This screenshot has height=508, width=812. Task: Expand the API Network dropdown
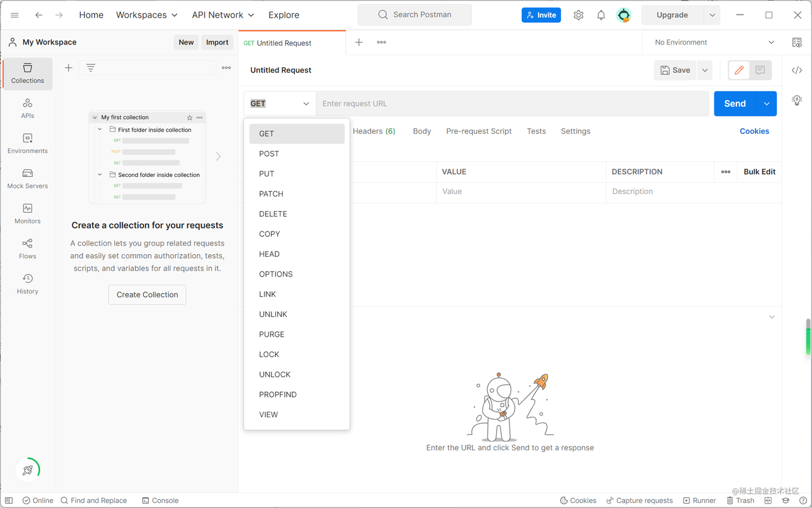(223, 15)
